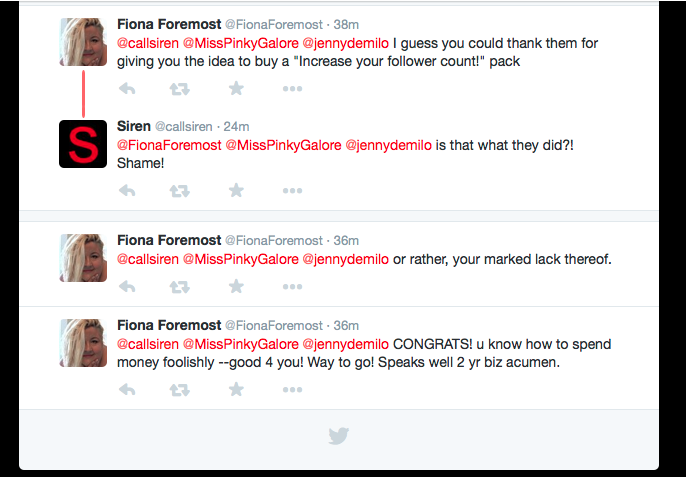Open more options on Fiona's 38m tweet

292,89
